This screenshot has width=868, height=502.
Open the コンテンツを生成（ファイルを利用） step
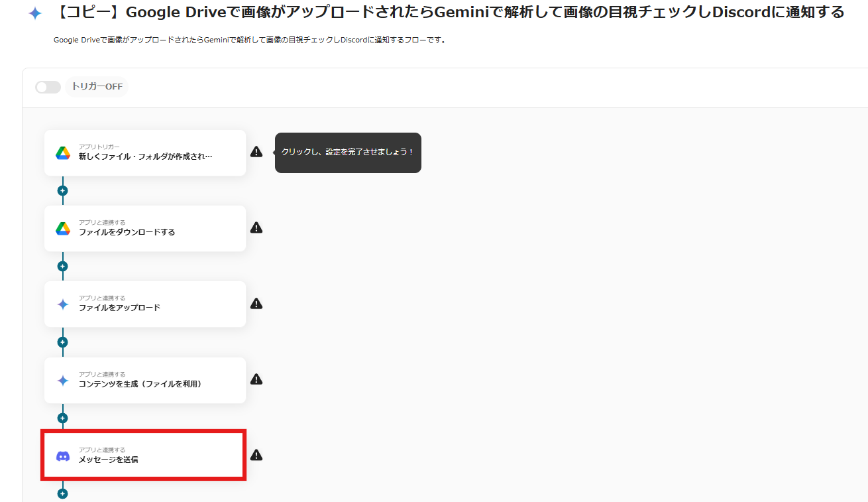coord(145,380)
